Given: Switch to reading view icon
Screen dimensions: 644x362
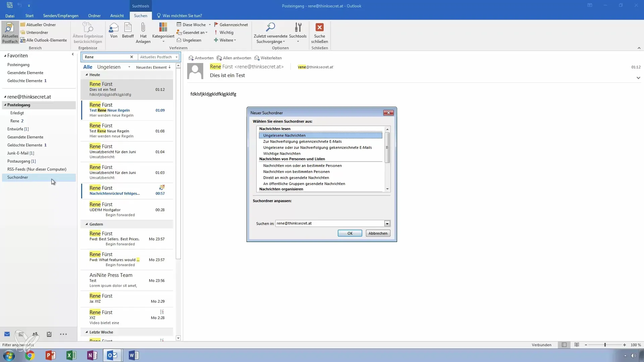Looking at the screenshot, I should click(577, 345).
